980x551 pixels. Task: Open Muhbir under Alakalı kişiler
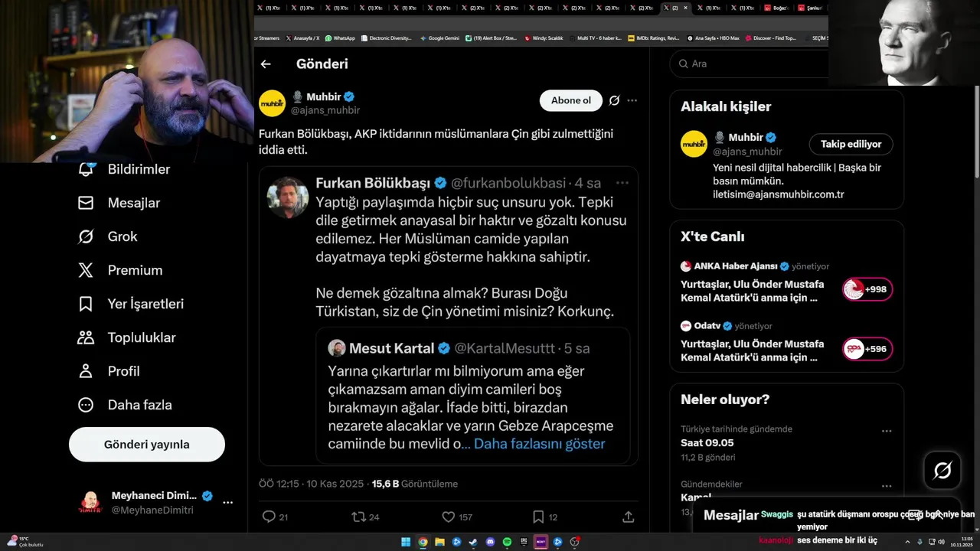pyautogui.click(x=745, y=138)
